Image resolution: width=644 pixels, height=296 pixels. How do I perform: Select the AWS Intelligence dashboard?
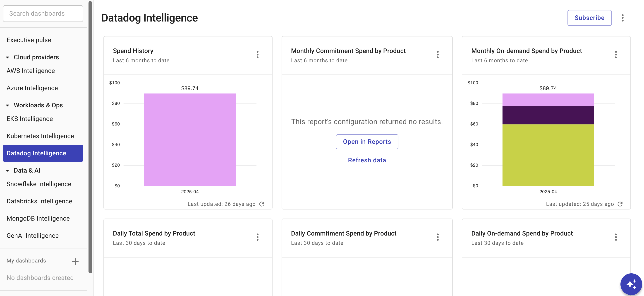pos(31,71)
